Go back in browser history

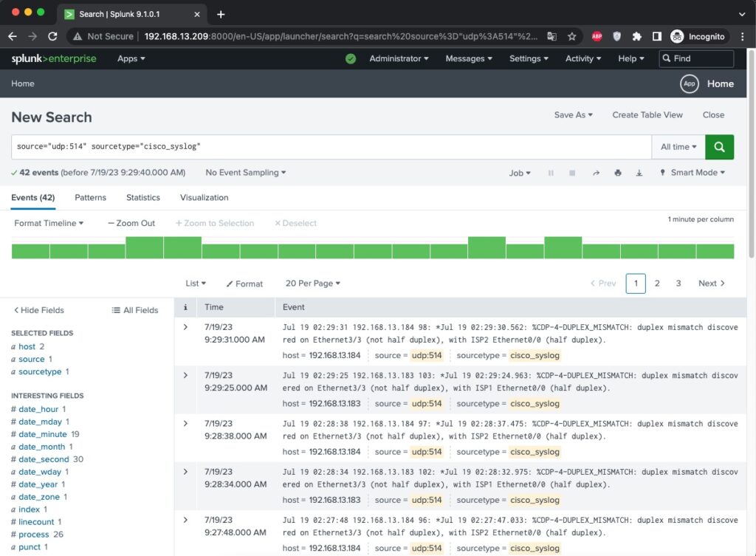[13, 37]
